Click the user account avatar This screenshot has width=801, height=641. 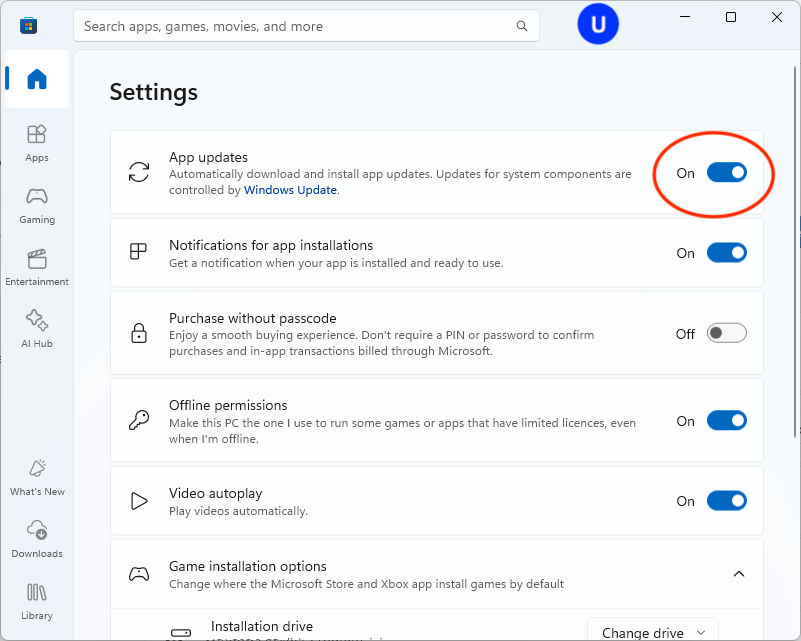tap(597, 23)
